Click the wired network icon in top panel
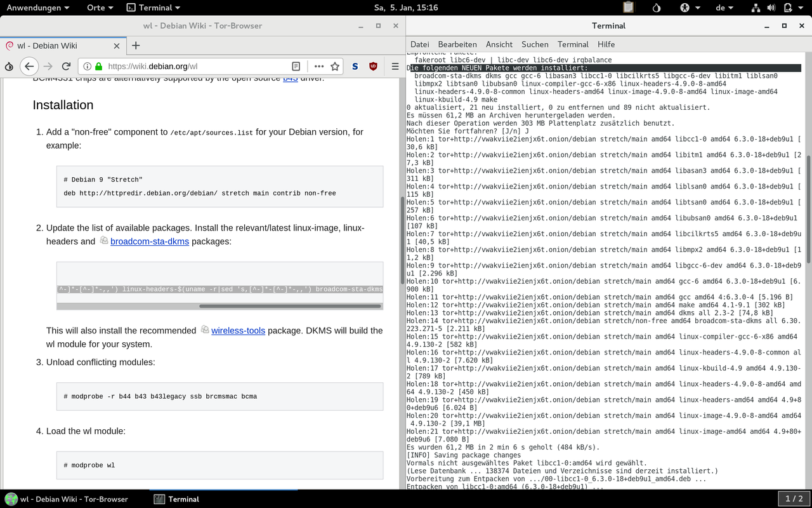The width and height of the screenshot is (812, 508). coord(756,8)
